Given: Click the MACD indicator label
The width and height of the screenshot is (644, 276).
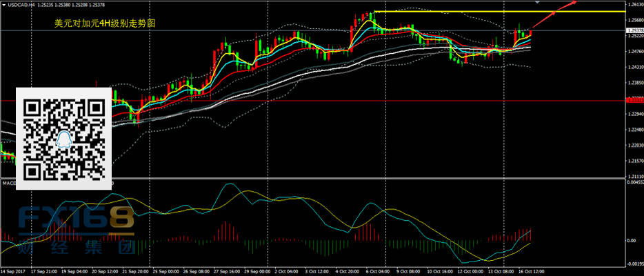Looking at the screenshot, I should pos(8,183).
